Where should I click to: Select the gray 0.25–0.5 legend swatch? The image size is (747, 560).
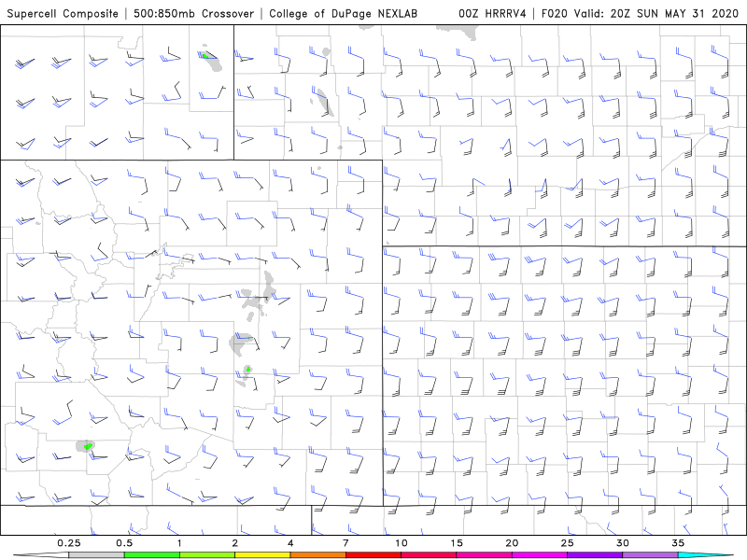click(x=96, y=555)
